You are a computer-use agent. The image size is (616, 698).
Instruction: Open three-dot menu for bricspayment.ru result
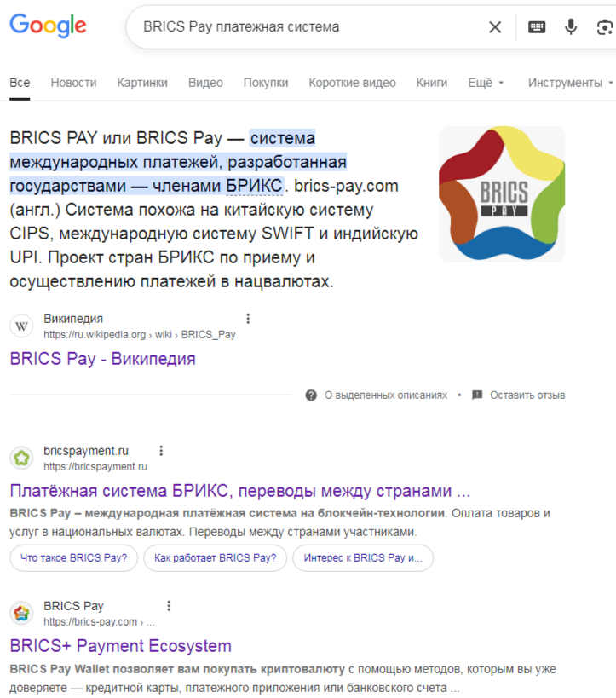click(161, 451)
